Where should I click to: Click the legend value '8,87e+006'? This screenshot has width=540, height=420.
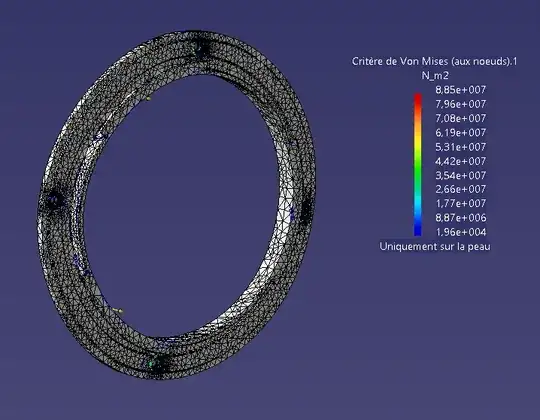(x=461, y=218)
